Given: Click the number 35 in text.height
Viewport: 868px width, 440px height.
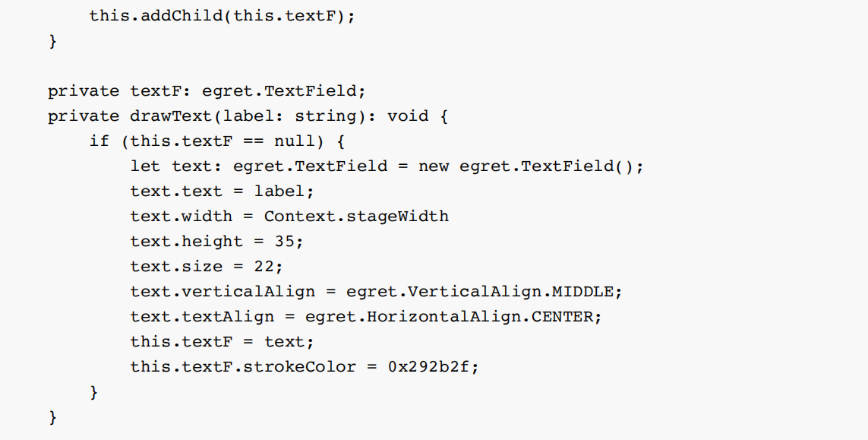Looking at the screenshot, I should tap(284, 242).
